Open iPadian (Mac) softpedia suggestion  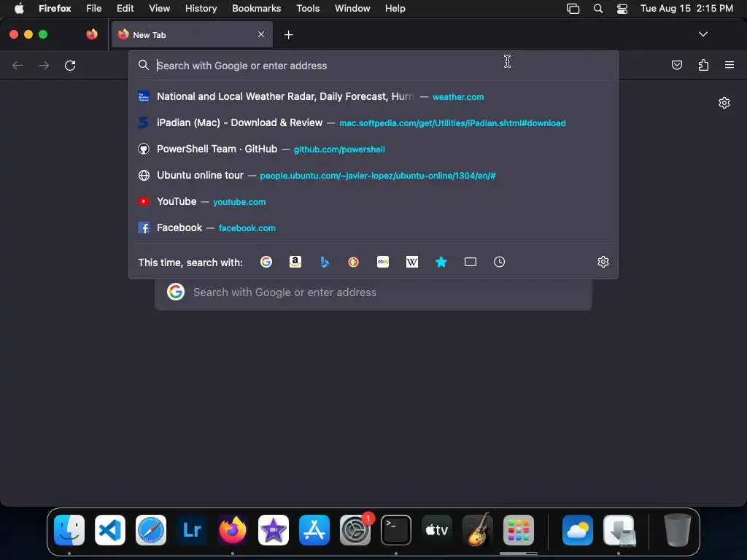[373, 122]
